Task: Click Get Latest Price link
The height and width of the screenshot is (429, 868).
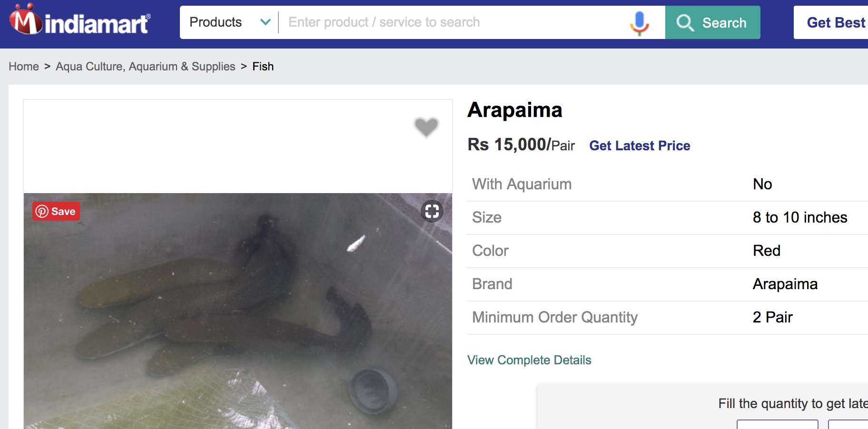Action: [640, 146]
